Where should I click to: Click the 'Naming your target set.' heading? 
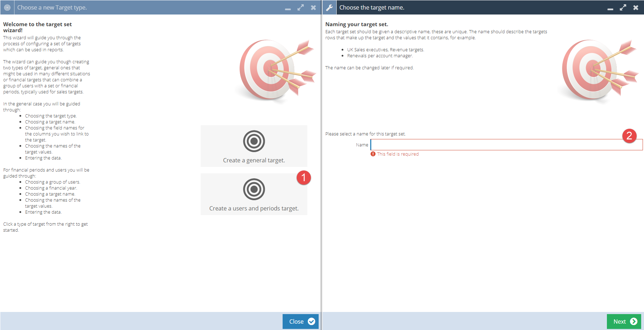coord(357,24)
